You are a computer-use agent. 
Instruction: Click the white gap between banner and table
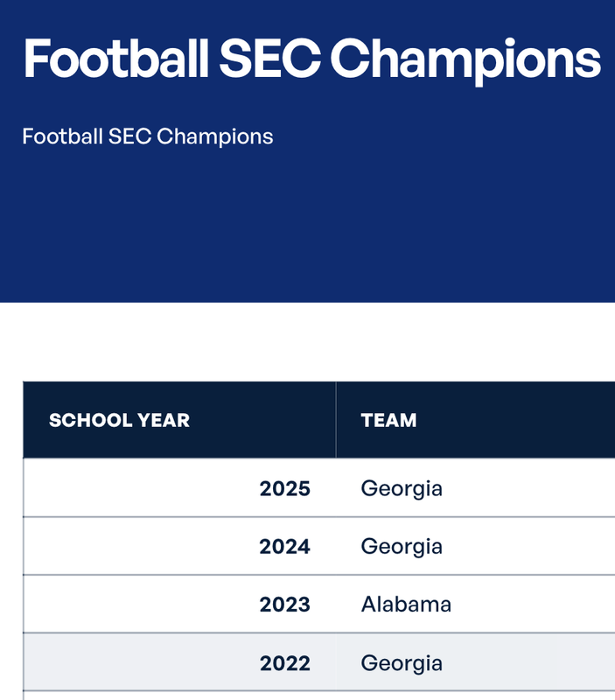308,341
